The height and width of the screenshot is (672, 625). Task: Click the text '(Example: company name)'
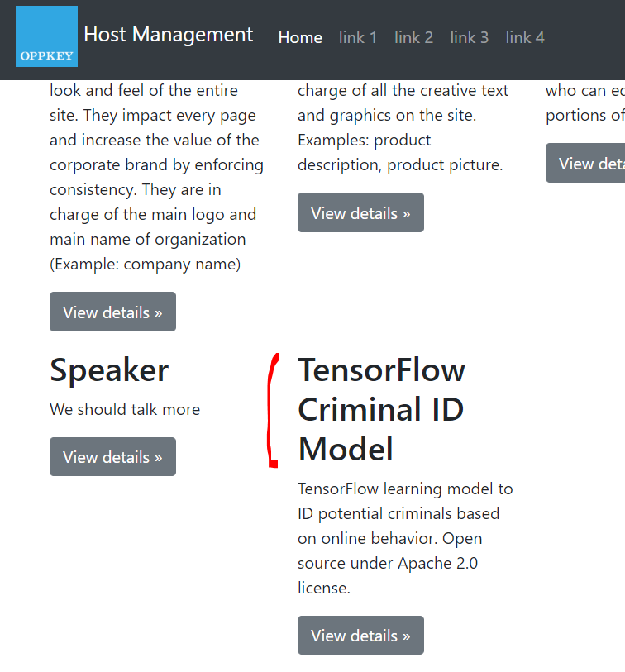(x=146, y=265)
